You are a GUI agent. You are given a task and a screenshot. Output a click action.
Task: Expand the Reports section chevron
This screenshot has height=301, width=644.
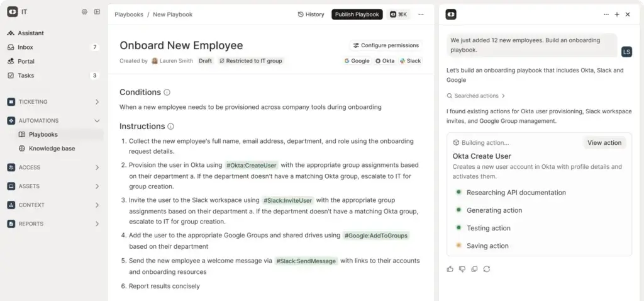click(97, 224)
